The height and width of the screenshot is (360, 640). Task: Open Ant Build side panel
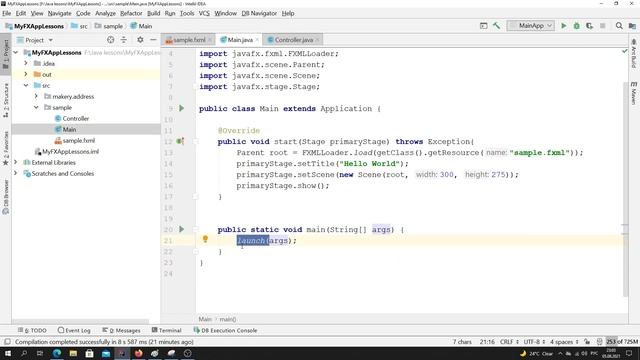[633, 53]
